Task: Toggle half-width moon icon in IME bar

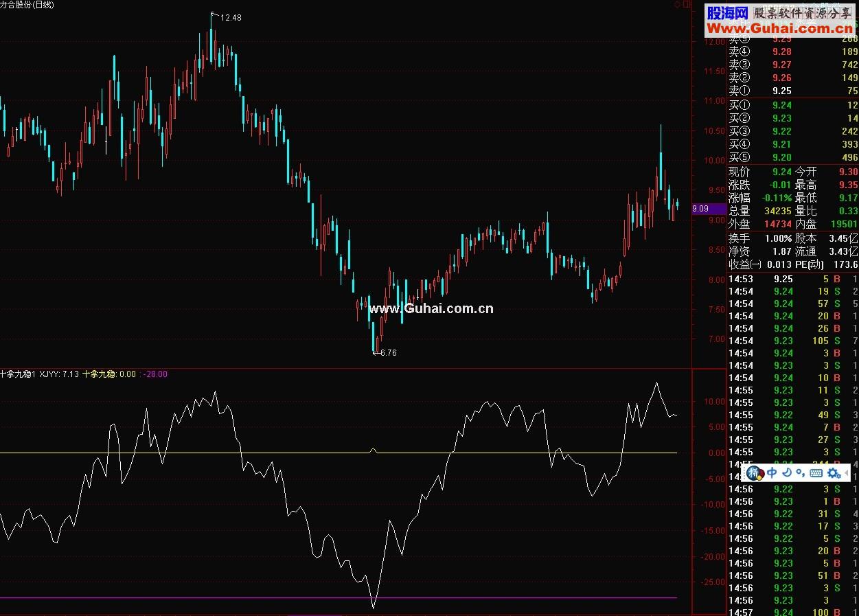Action: pos(787,472)
